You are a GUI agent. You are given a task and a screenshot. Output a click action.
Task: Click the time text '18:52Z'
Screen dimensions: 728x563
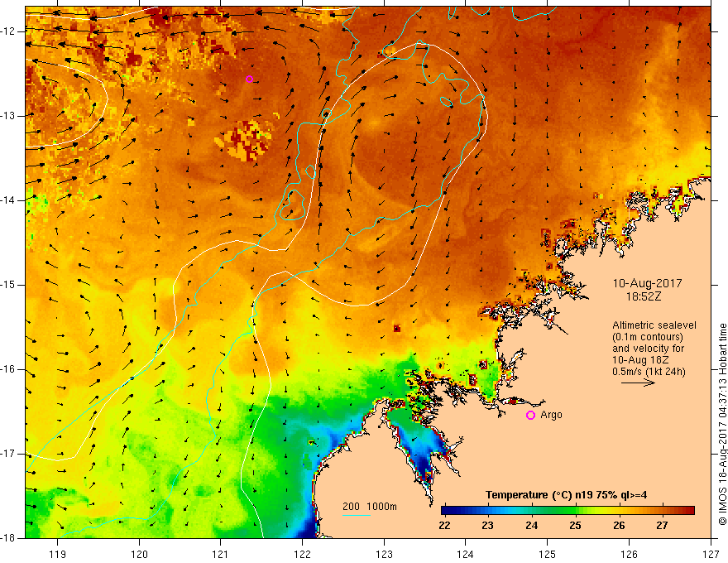[644, 296]
